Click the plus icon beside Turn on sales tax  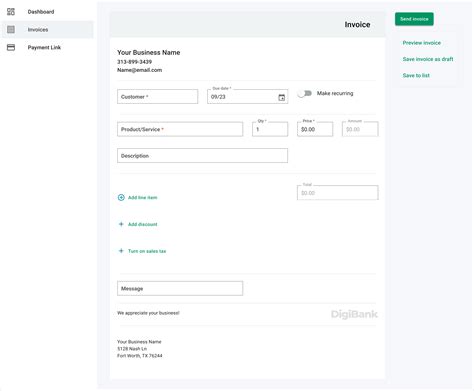121,251
